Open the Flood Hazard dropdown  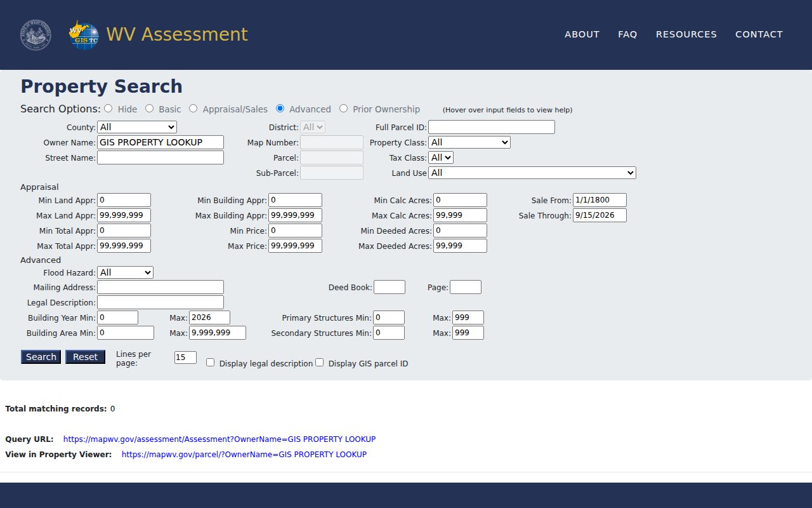125,272
